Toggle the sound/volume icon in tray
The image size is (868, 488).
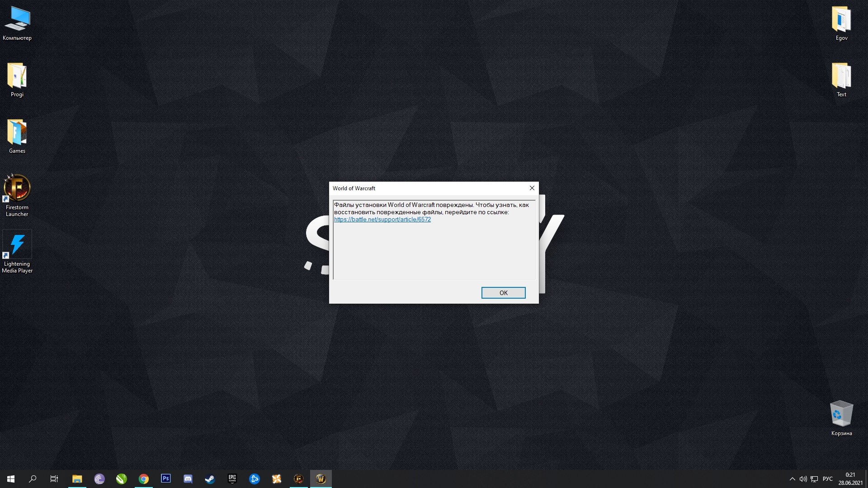[x=802, y=479]
